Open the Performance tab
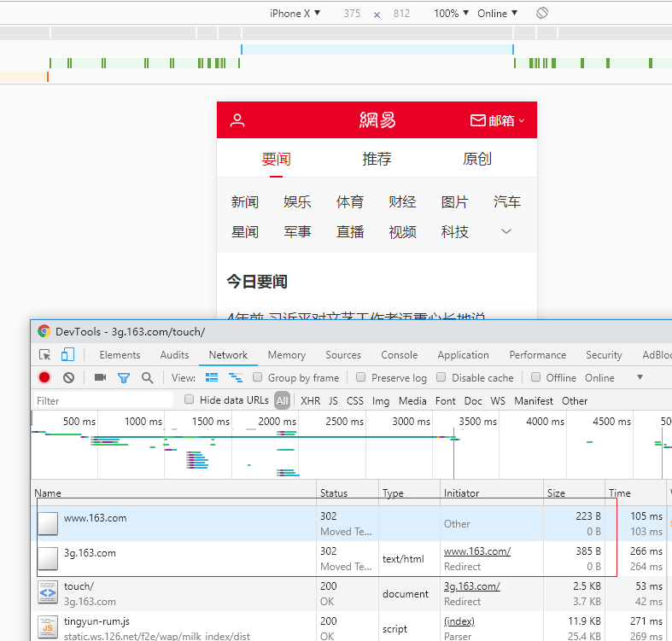Screen dimensions: 672x641 click(538, 355)
